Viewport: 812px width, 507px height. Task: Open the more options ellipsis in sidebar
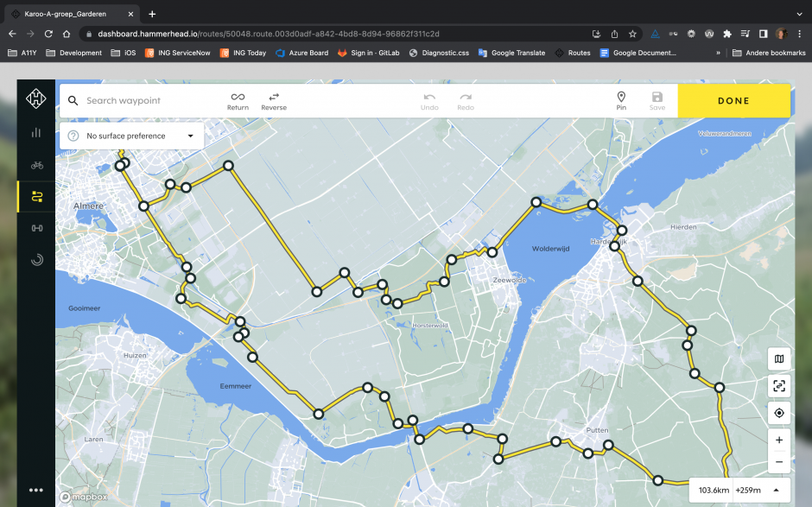[x=36, y=490]
